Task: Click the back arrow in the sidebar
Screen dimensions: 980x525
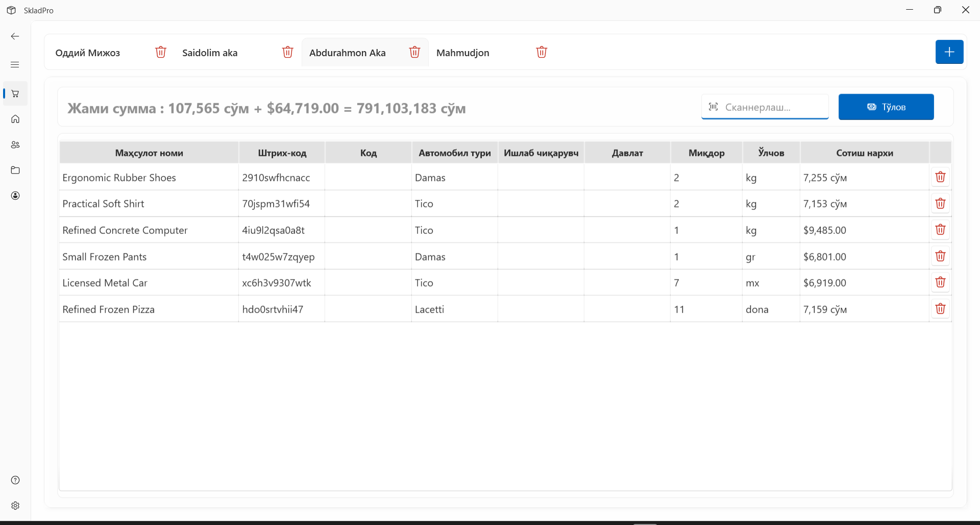Action: [x=15, y=36]
